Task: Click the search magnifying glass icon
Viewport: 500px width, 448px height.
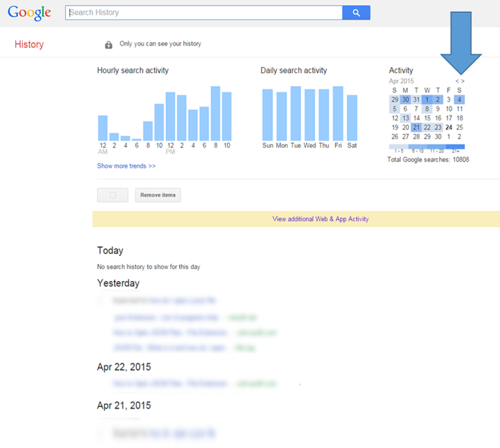Action: (356, 12)
